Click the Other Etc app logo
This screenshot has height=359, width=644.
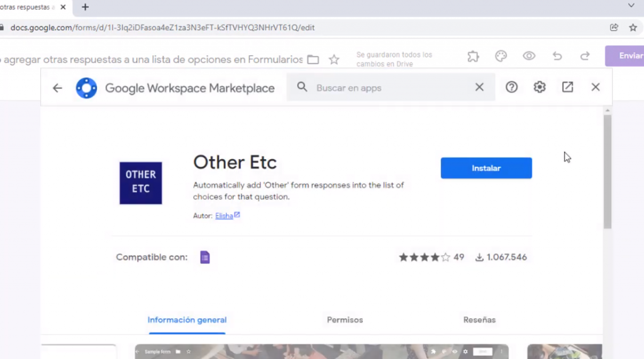pyautogui.click(x=140, y=183)
